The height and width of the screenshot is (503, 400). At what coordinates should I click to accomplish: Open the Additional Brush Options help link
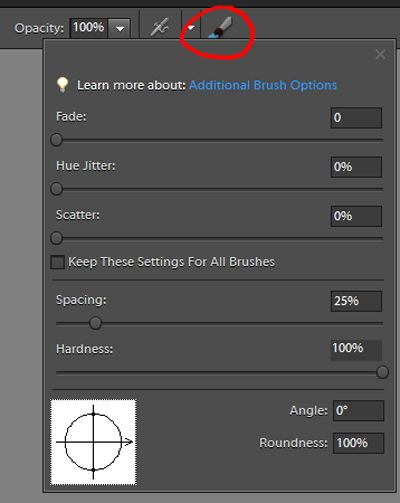point(263,85)
